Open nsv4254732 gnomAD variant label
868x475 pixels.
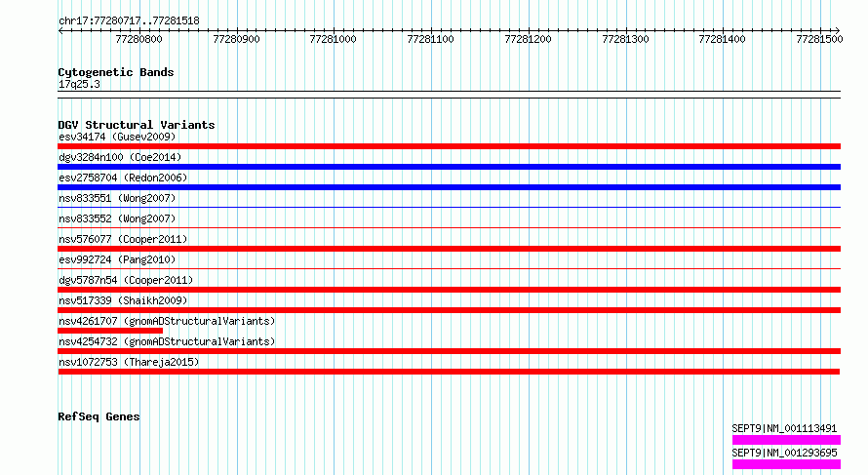tap(167, 341)
